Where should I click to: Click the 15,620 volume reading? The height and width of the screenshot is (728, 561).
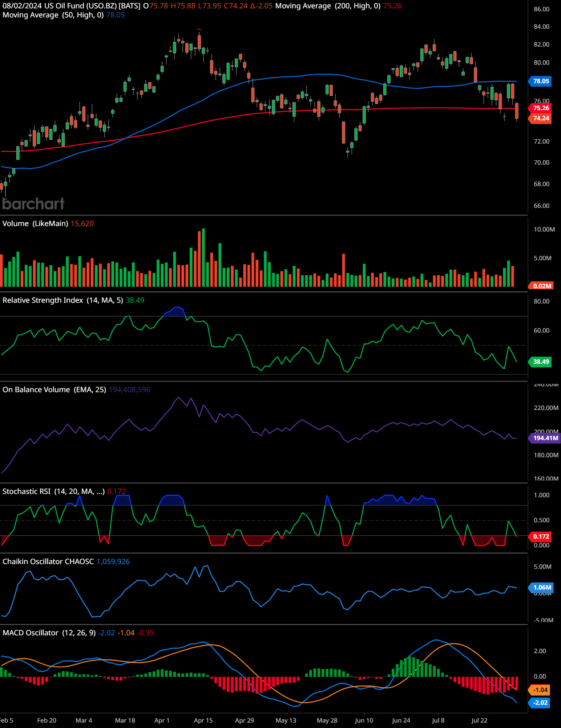click(x=82, y=224)
